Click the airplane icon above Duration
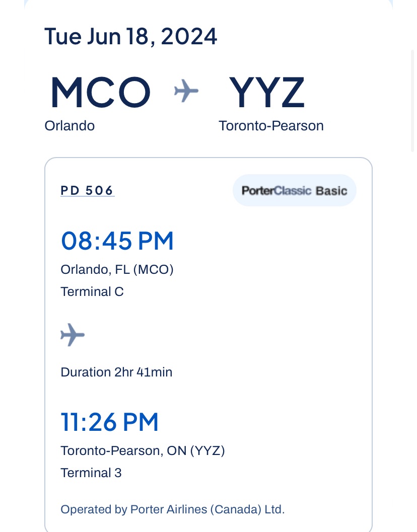The height and width of the screenshot is (532, 417). click(73, 335)
